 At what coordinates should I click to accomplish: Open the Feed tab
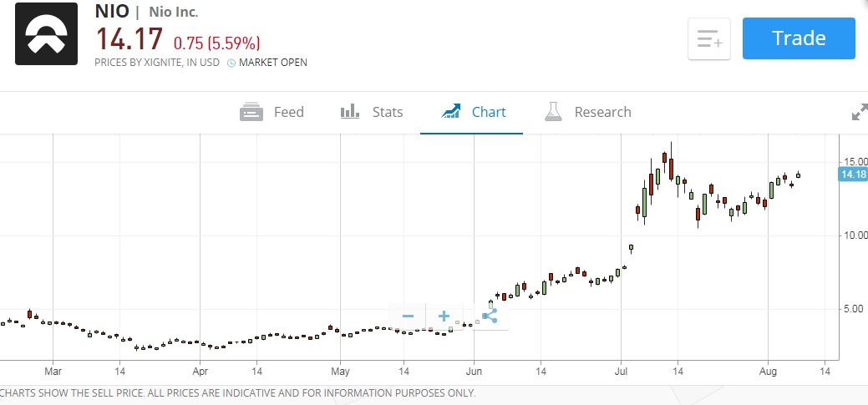pyautogui.click(x=272, y=112)
